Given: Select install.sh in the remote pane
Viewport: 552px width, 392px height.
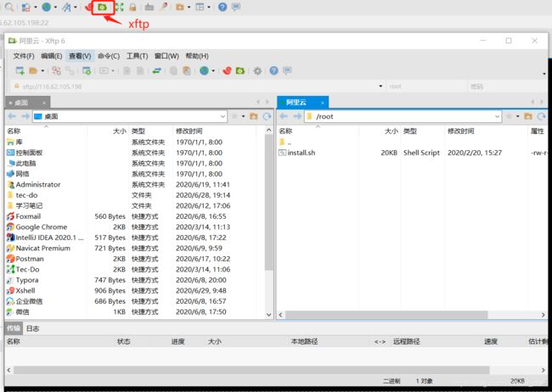Looking at the screenshot, I should point(301,153).
